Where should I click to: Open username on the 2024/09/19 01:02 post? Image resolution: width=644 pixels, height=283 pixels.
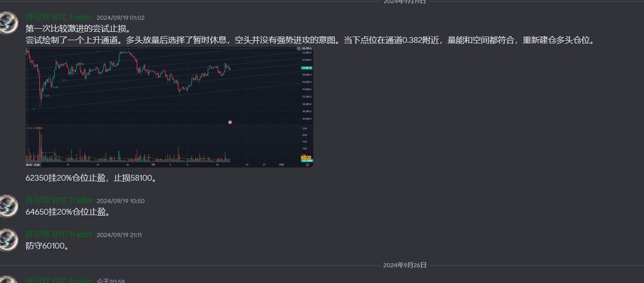coord(59,17)
